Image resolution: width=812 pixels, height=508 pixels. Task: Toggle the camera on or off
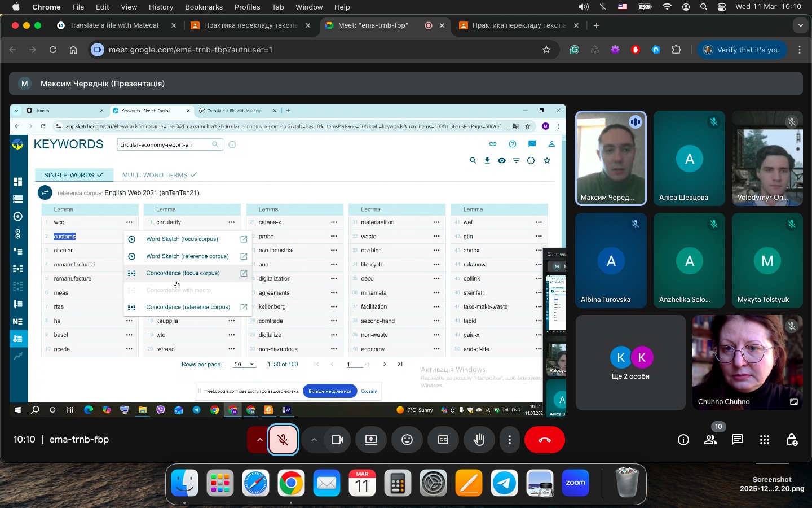(337, 440)
